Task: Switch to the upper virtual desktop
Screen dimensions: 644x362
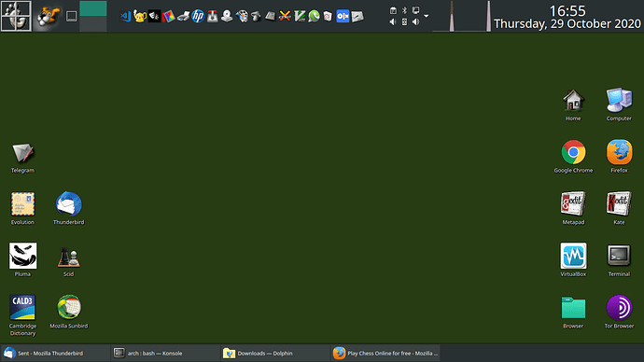Action: pos(93,8)
